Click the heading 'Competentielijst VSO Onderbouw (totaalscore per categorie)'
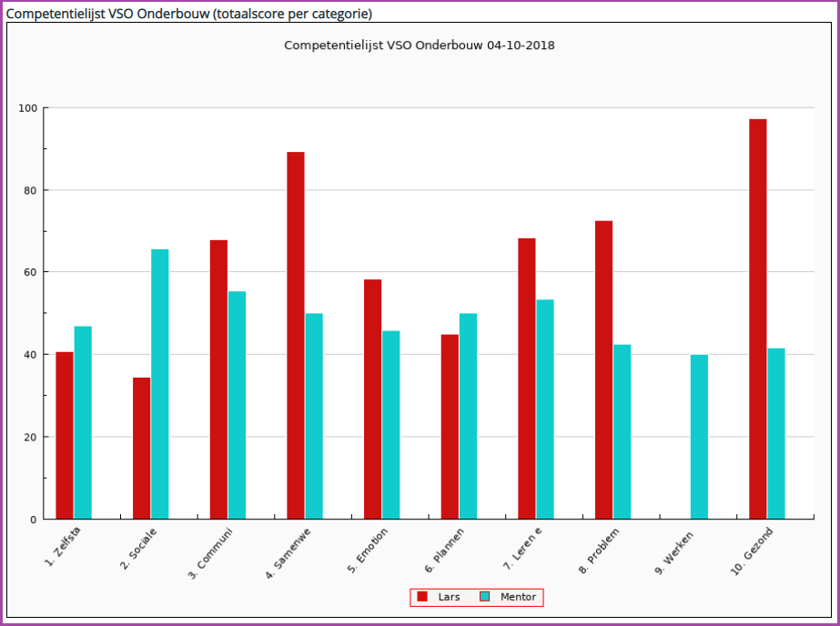The width and height of the screenshot is (840, 626). (189, 14)
